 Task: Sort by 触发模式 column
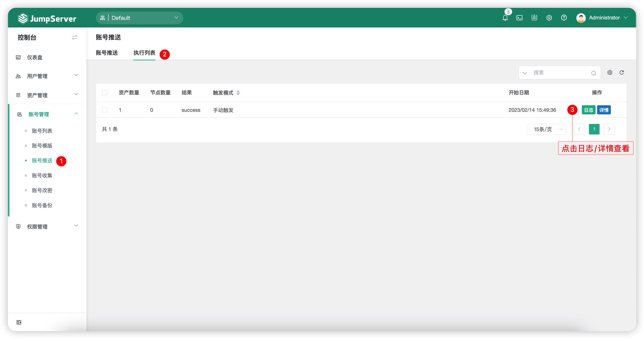[238, 93]
